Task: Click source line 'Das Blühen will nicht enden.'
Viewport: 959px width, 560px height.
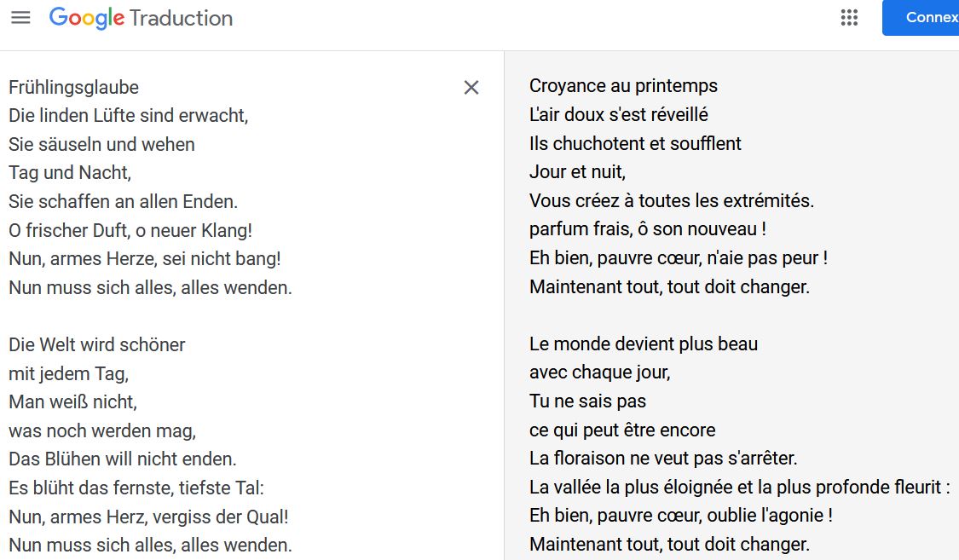Action: 122,459
